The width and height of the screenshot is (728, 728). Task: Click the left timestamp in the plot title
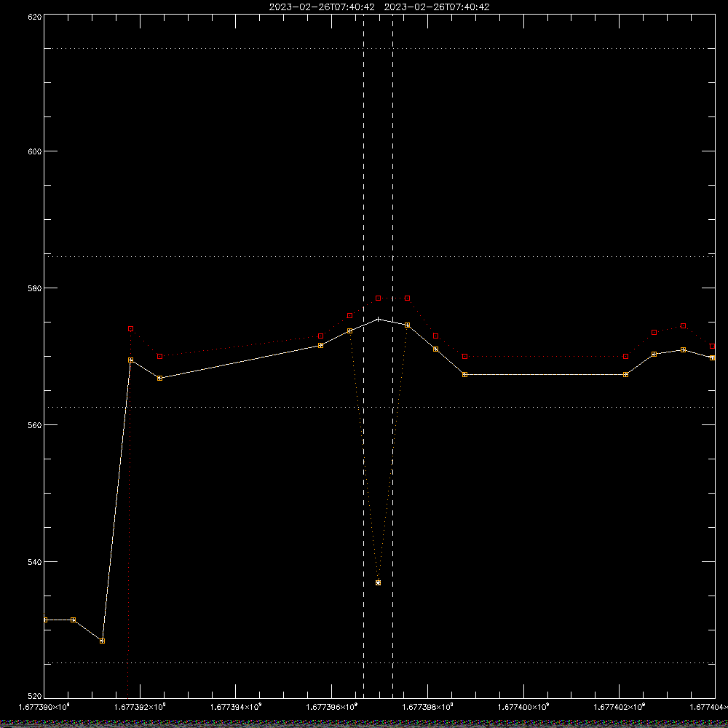(322, 7)
